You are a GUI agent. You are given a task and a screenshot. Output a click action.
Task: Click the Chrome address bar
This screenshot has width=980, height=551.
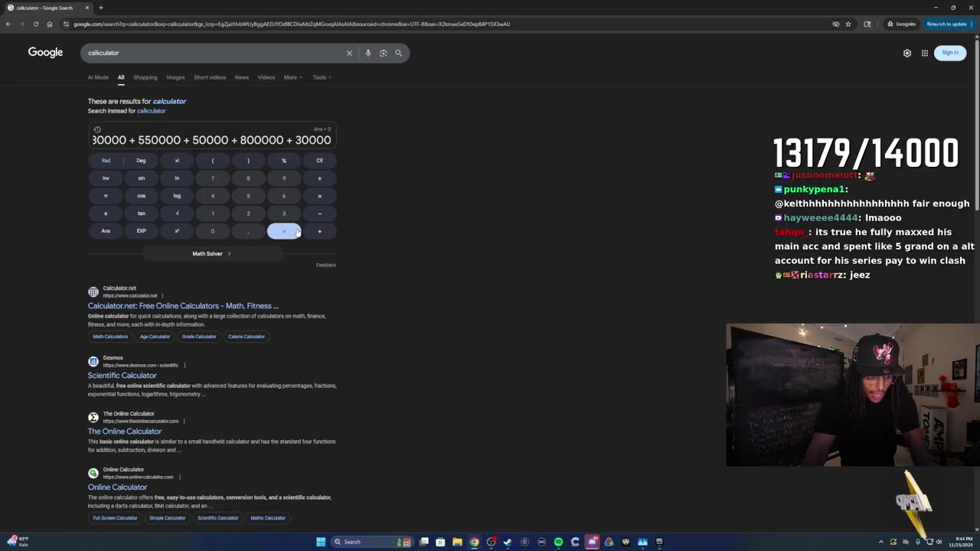(x=444, y=24)
